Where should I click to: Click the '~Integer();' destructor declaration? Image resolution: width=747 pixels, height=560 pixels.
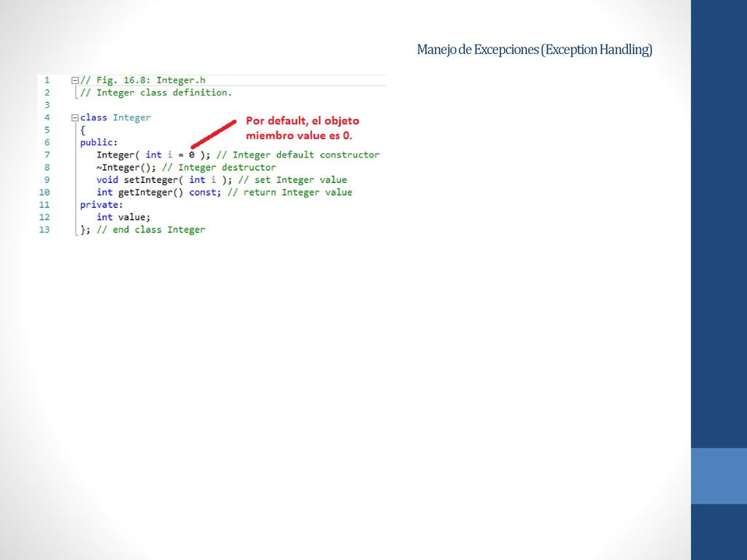[x=126, y=167]
